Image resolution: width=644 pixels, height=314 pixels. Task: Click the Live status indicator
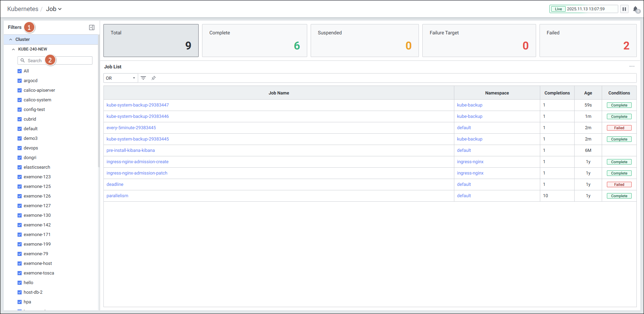[x=558, y=9]
